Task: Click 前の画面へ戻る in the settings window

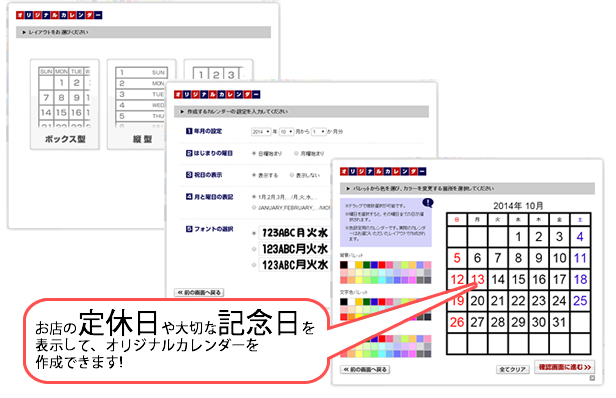Action: (x=199, y=292)
